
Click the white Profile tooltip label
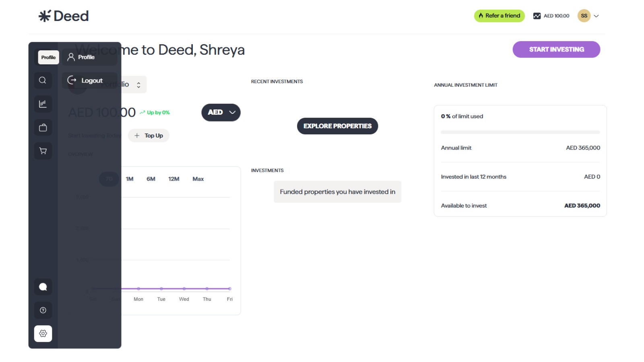pos(48,57)
